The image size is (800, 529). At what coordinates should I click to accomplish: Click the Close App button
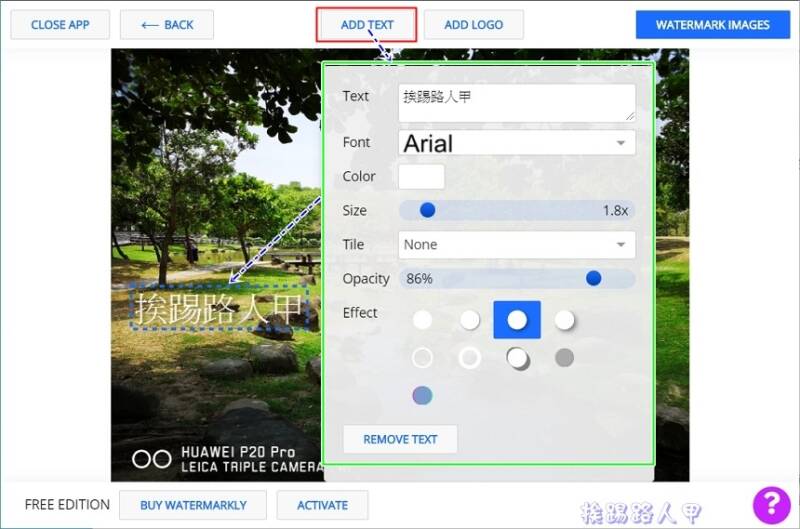[x=60, y=24]
